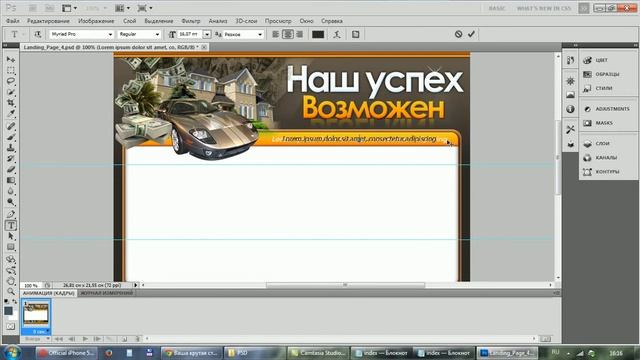Open the Слой menu
Image resolution: width=640 pixels, height=360 pixels.
tap(129, 21)
